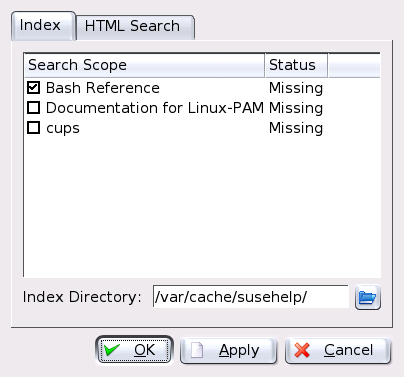Sort by the Search Scope column header
404x377 pixels.
145,65
